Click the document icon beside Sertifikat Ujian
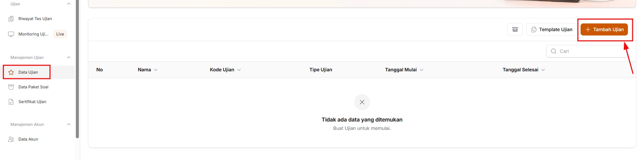The width and height of the screenshot is (644, 160). point(11,102)
